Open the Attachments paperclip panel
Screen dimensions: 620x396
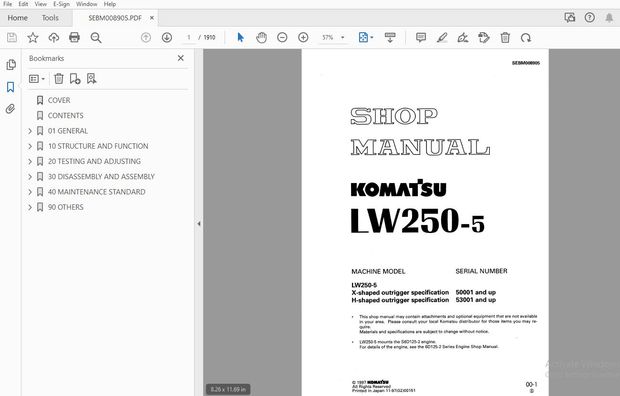click(x=11, y=108)
